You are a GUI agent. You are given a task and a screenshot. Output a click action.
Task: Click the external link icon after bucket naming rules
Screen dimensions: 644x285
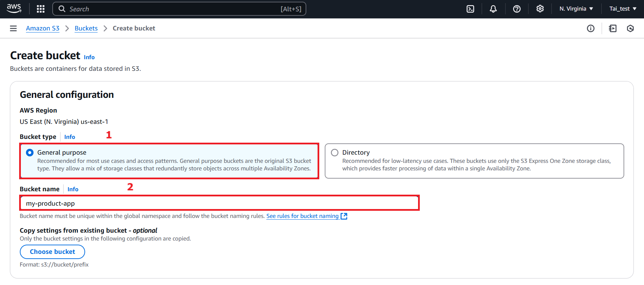tap(344, 216)
